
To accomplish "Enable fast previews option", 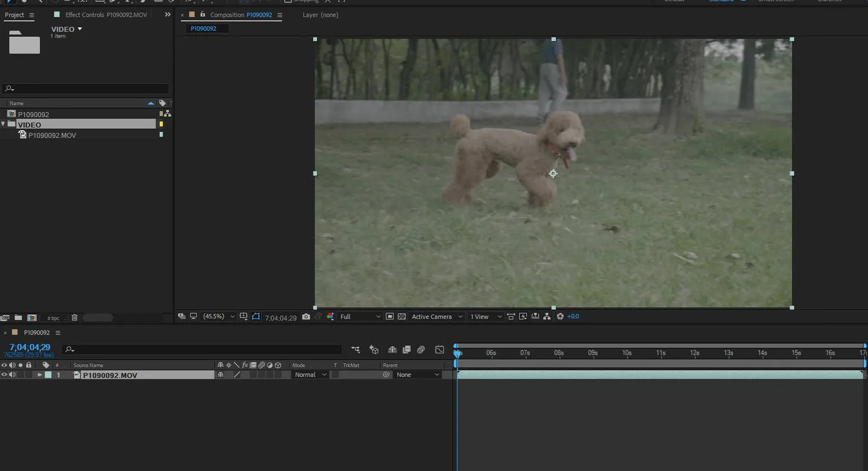I will pyautogui.click(x=523, y=317).
